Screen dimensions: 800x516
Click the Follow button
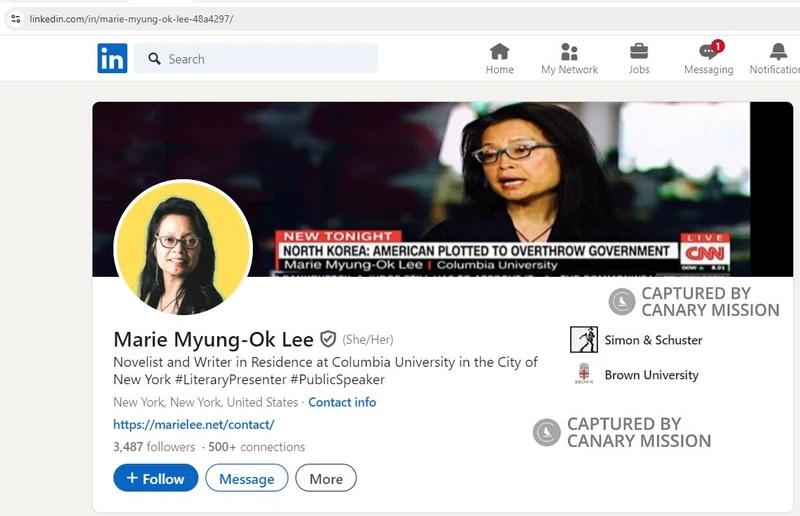tap(156, 478)
